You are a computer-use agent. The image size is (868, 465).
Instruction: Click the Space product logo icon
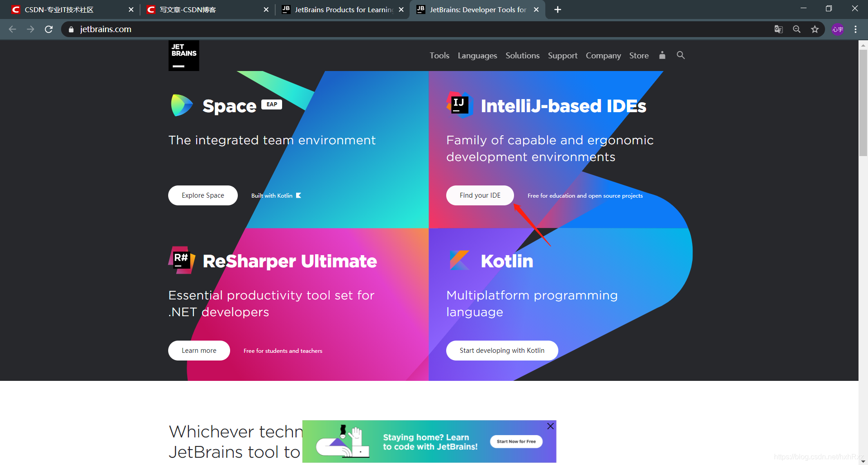(x=182, y=105)
